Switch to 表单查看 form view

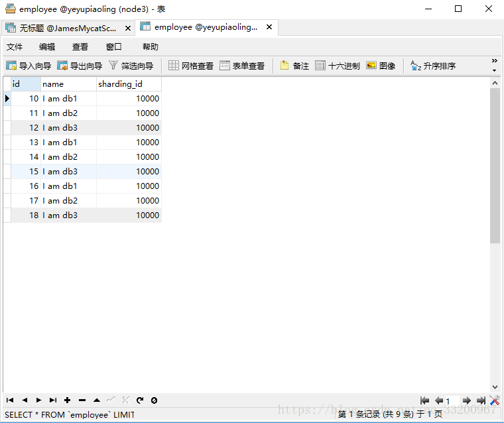[242, 66]
